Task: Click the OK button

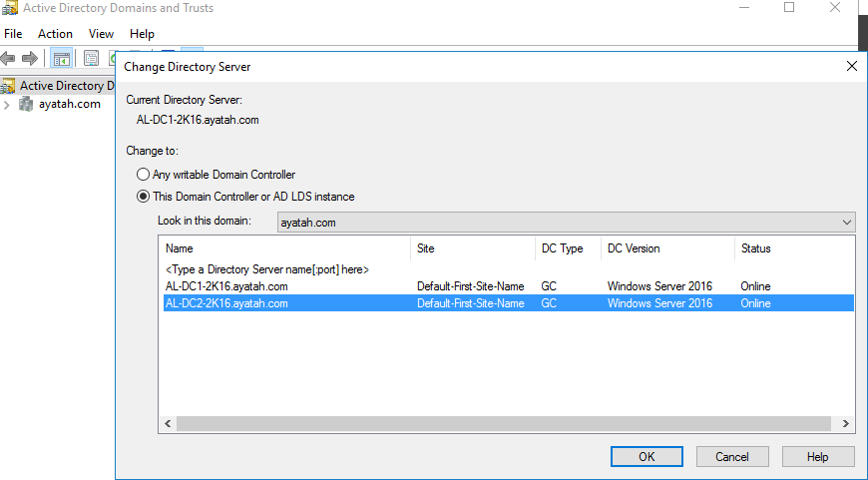Action: click(x=647, y=456)
